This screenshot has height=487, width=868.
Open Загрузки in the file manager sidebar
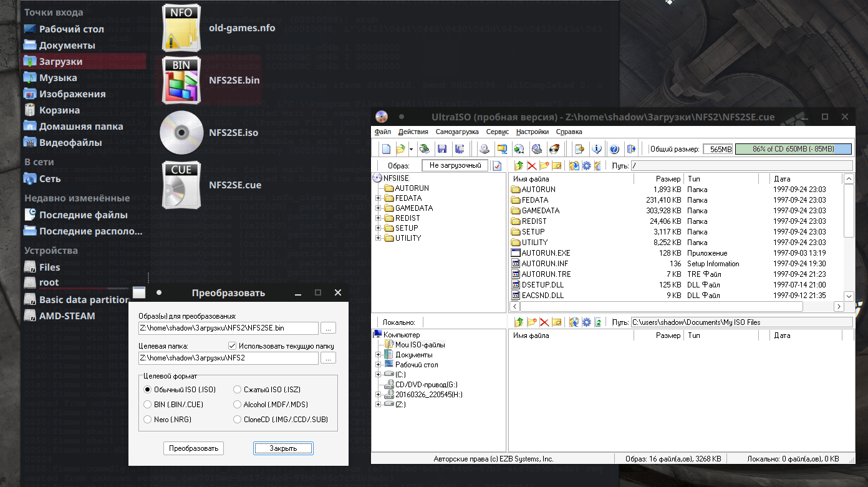84,62
